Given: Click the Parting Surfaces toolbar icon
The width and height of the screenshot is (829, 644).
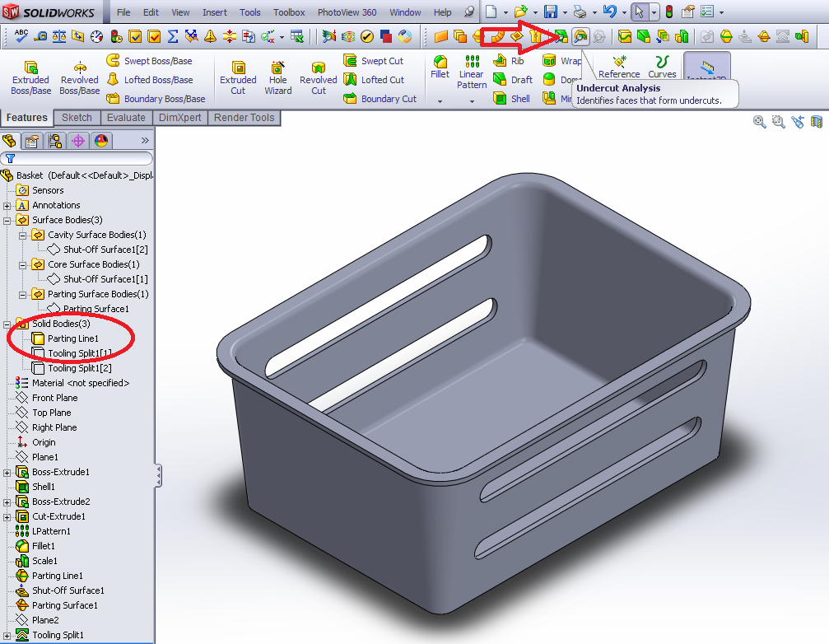Looking at the screenshot, I should coord(764,36).
